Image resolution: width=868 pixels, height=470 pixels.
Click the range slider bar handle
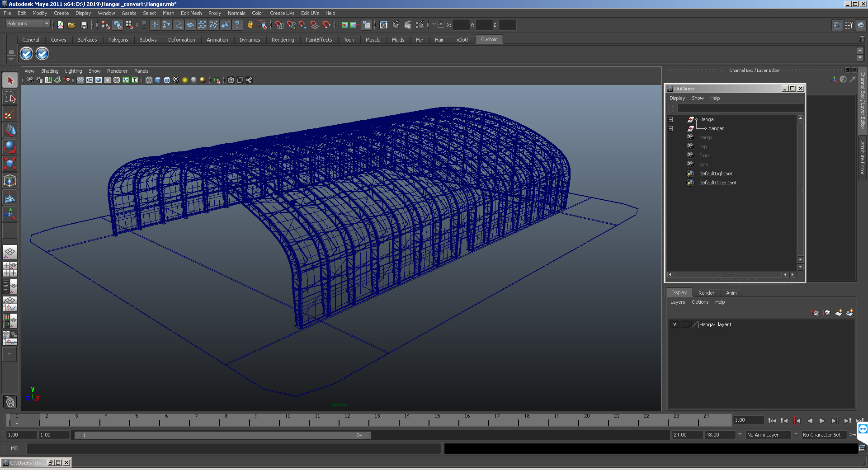(x=222, y=435)
